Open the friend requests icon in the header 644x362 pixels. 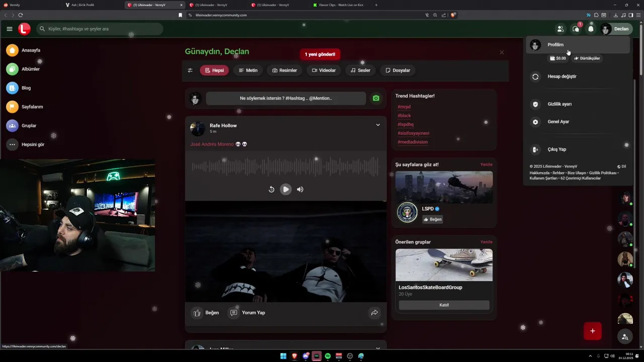pyautogui.click(x=560, y=29)
